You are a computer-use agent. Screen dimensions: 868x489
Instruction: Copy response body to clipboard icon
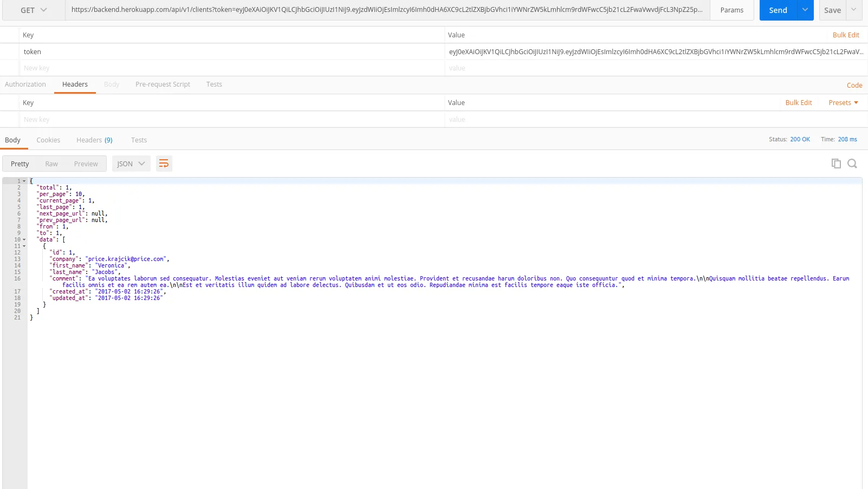pos(836,164)
